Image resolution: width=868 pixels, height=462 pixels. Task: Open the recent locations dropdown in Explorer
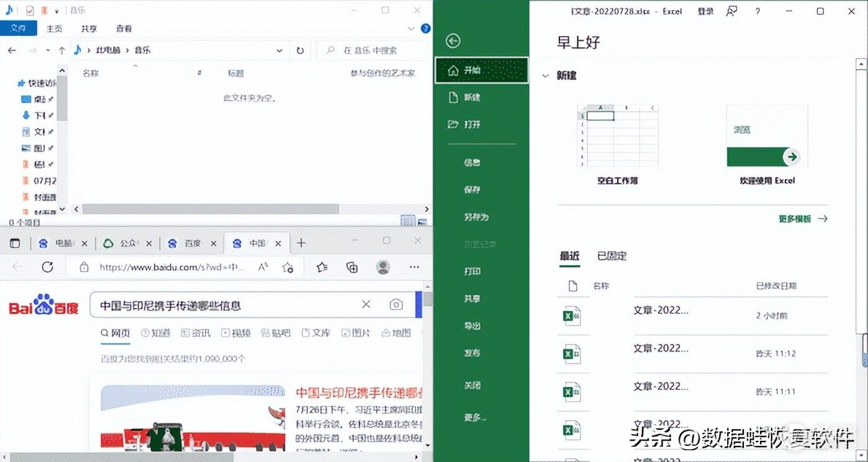pos(48,50)
